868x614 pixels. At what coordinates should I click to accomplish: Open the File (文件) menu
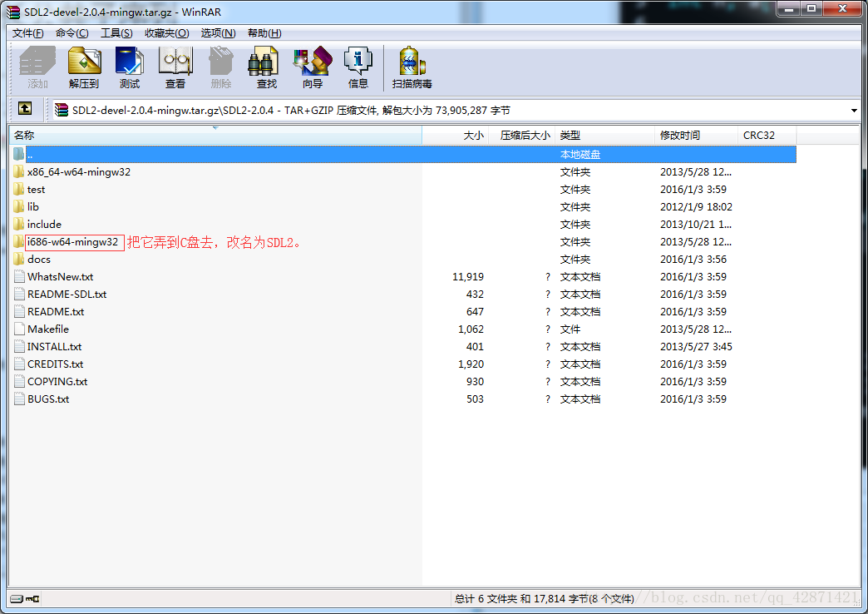(x=28, y=33)
